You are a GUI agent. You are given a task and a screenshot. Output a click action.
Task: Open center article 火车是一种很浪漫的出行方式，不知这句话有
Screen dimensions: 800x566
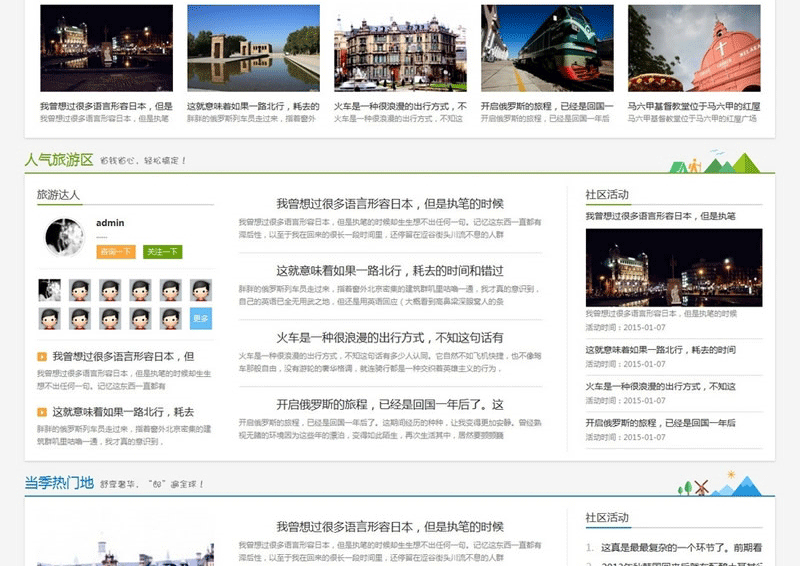click(x=390, y=337)
